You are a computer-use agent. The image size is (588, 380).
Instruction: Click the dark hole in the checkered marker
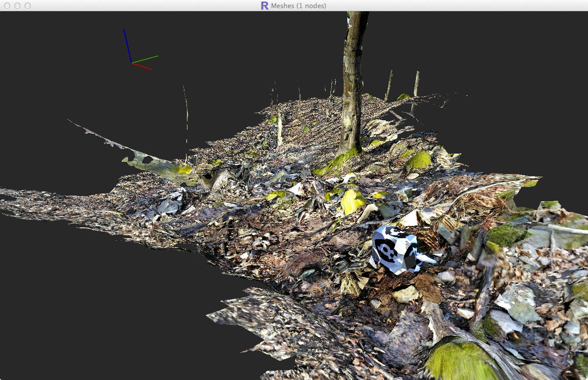coord(411,262)
